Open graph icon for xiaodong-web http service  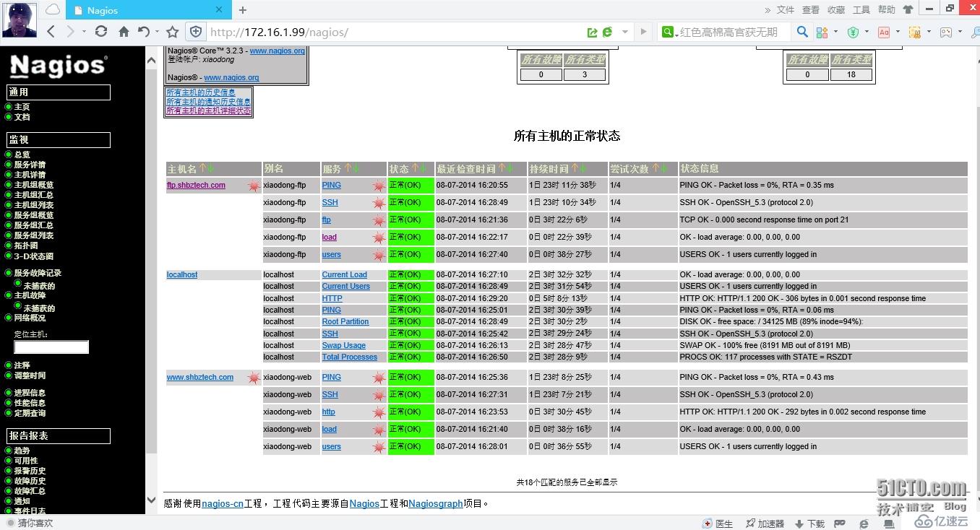tap(379, 412)
